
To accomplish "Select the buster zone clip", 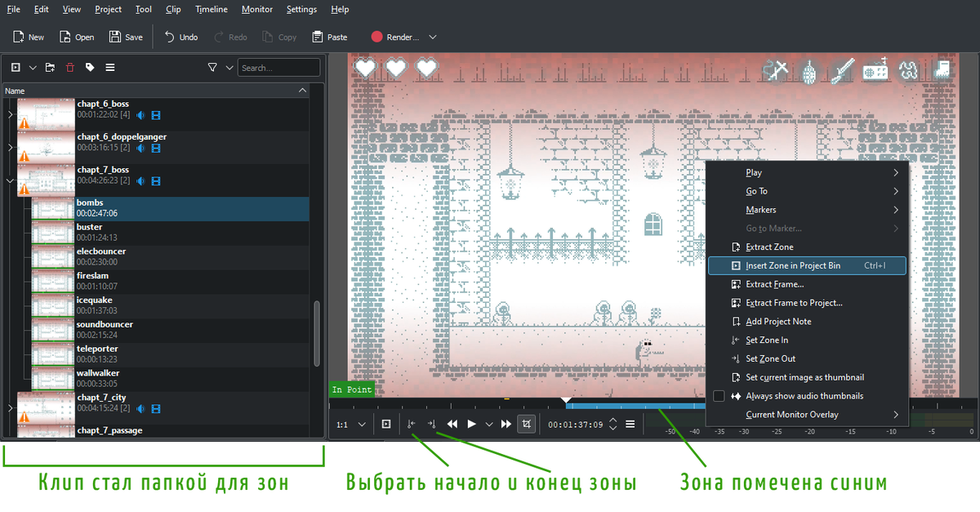I will (170, 233).
